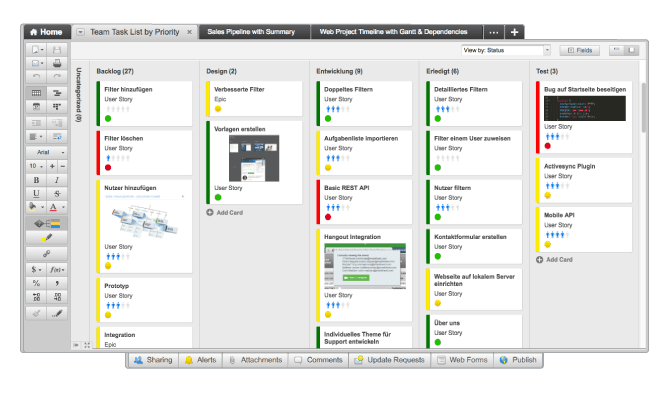Open the View by: Status dropdown

click(506, 49)
